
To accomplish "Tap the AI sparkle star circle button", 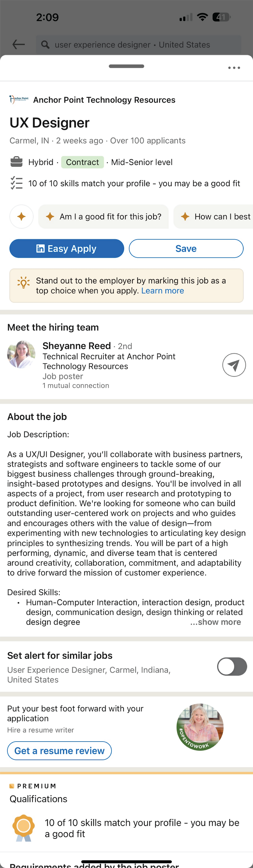I will pyautogui.click(x=21, y=216).
